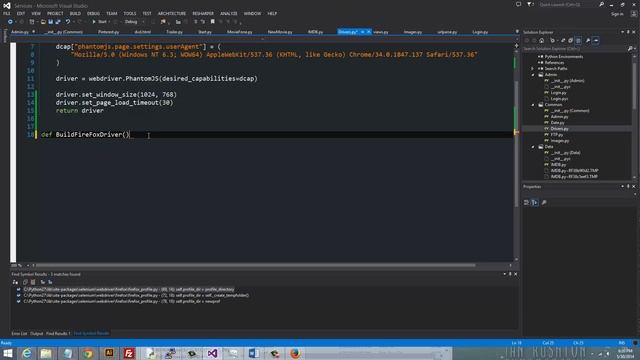Click the first icon in Find Symbol toolbar
Viewport: 640px width, 360px height.
coord(15,282)
